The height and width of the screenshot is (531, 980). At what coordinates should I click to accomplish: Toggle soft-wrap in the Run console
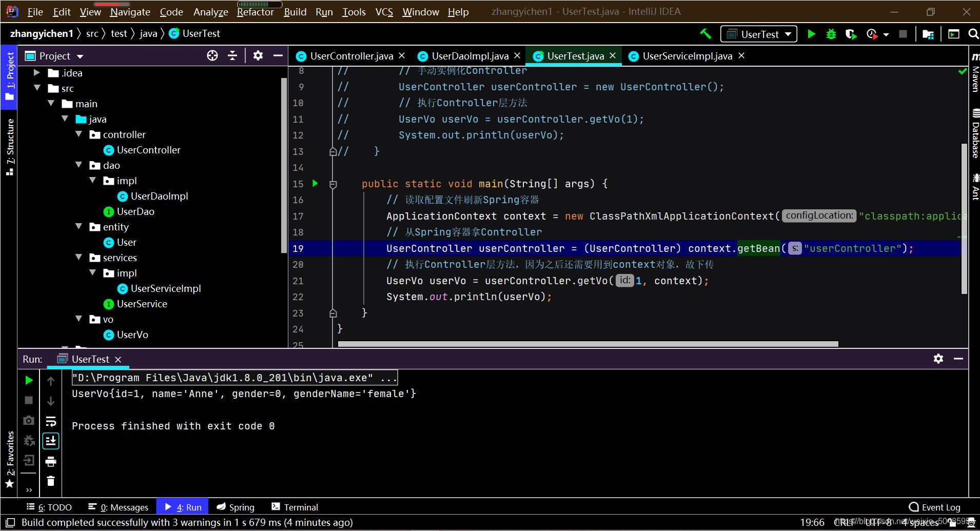[51, 421]
